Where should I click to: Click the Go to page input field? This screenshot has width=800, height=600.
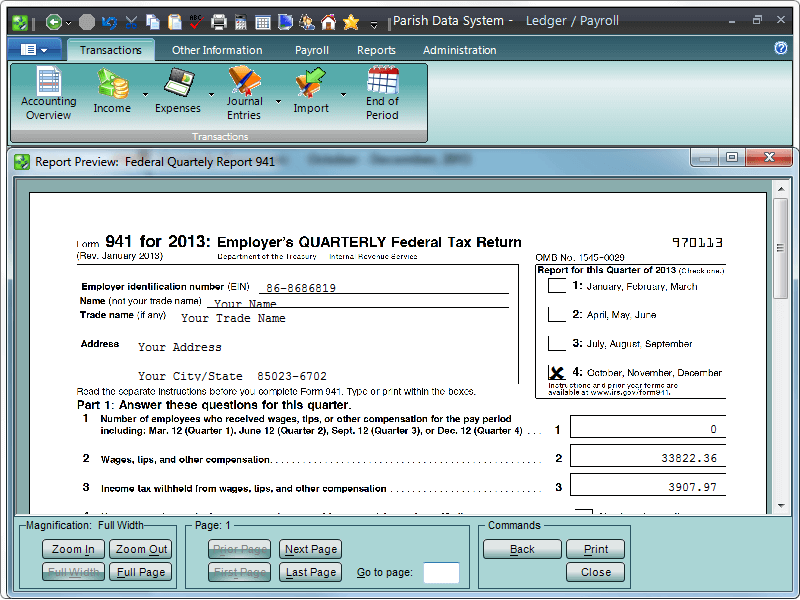tap(441, 572)
